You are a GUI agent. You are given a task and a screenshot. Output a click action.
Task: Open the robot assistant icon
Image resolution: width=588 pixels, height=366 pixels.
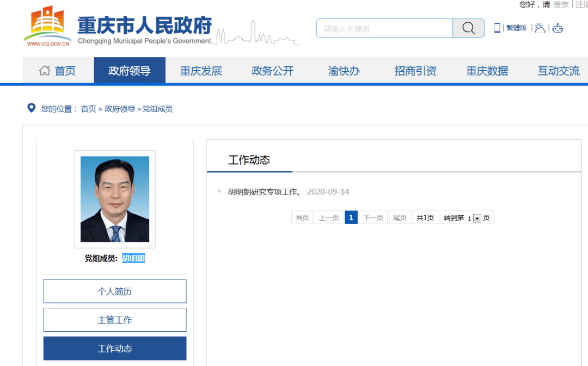(558, 28)
